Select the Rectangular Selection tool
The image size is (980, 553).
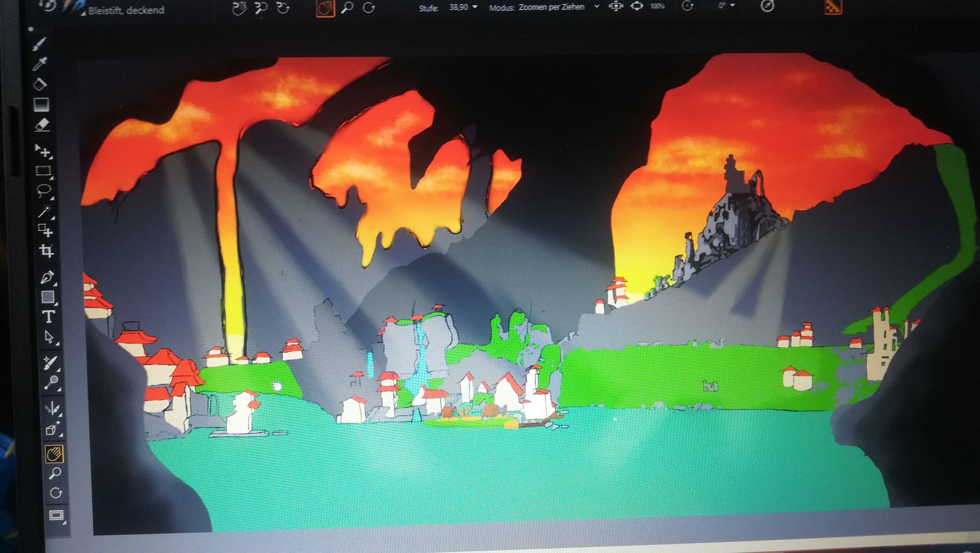[43, 171]
